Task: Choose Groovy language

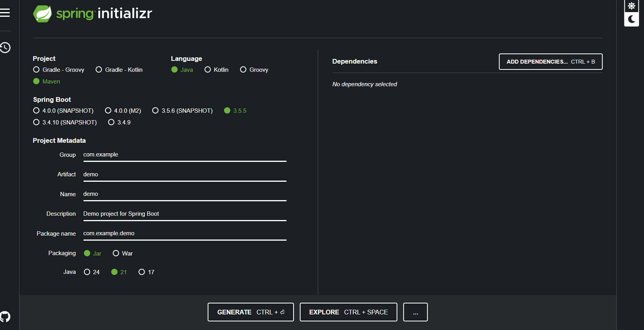Action: pos(254,70)
